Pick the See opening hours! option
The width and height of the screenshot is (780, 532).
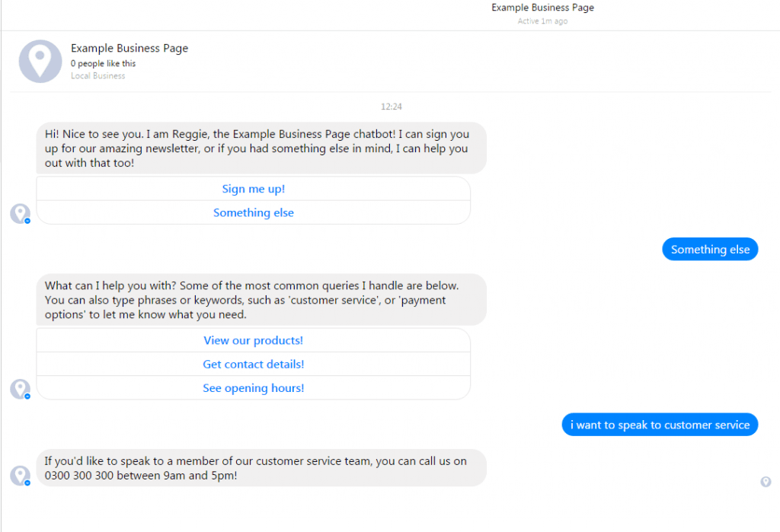tap(253, 388)
